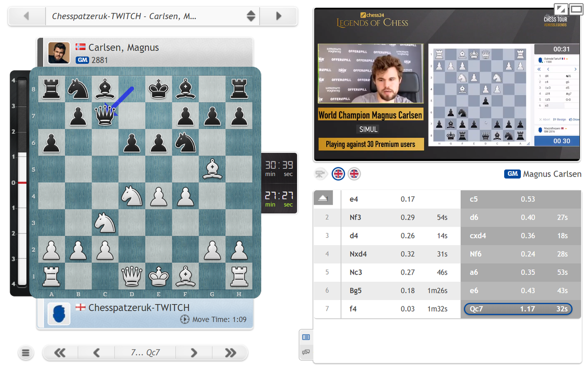Viewport: 588px width, 372px height.
Task: Click Magnus Carlsen's avatar photo
Action: click(59, 53)
